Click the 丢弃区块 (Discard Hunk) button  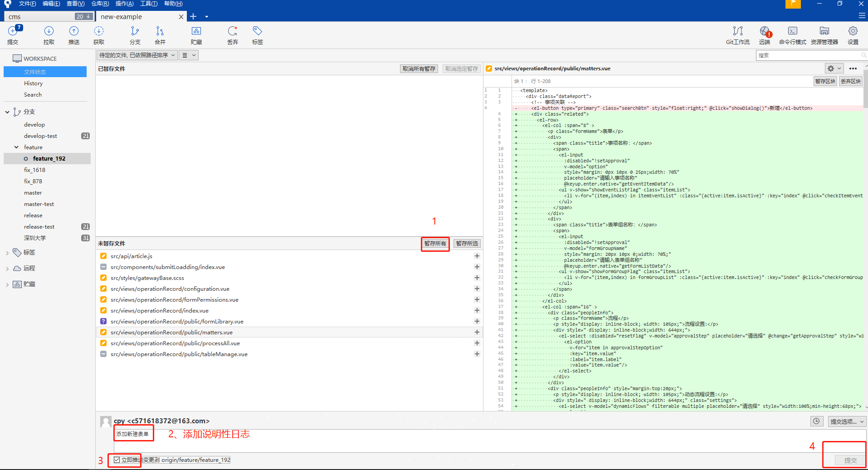pos(850,81)
